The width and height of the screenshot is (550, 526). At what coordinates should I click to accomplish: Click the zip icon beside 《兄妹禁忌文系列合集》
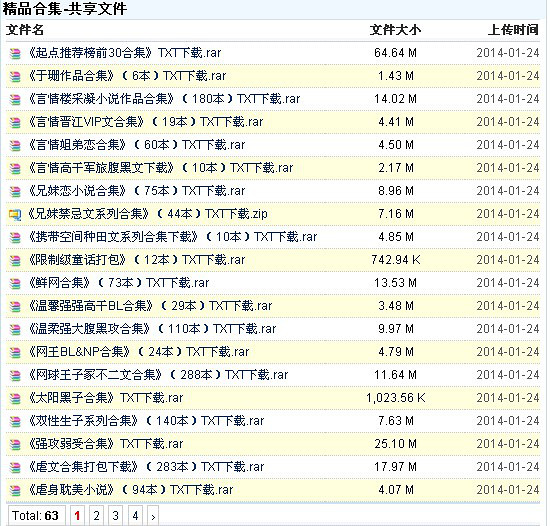click(x=15, y=214)
